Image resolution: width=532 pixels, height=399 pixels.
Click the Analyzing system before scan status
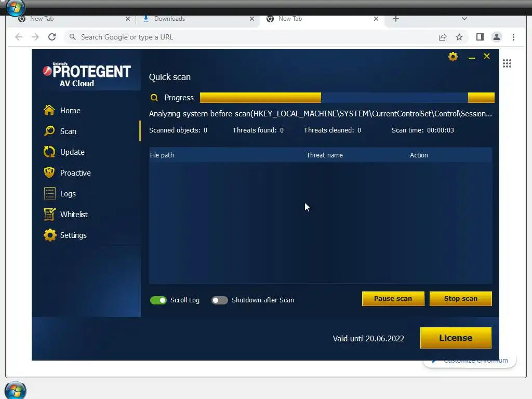pyautogui.click(x=320, y=114)
